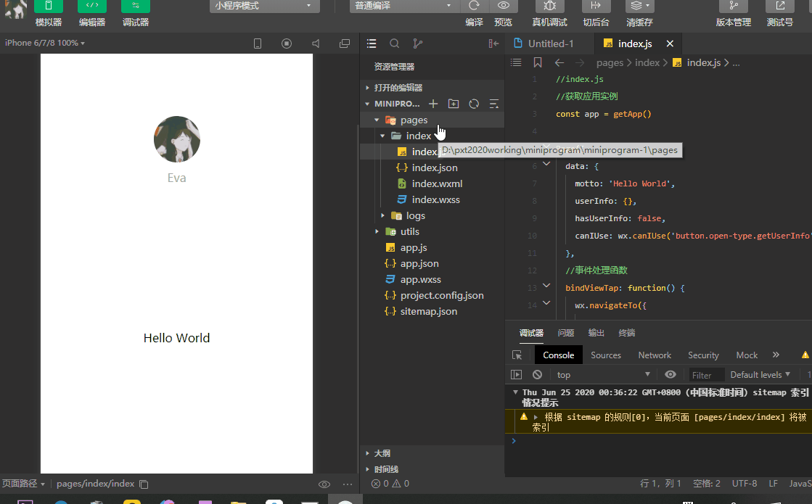This screenshot has height=504, width=812.
Task: Toggle simulator sound mute icon
Action: (316, 44)
